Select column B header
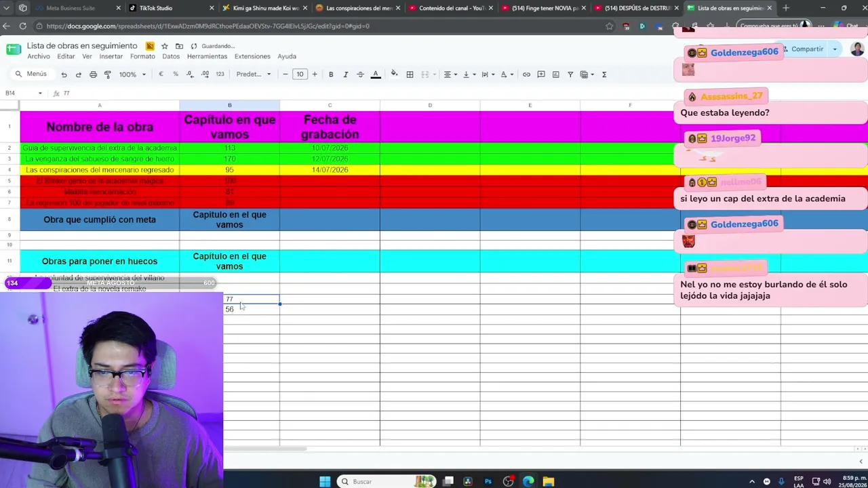This screenshot has width=868, height=488. 229,105
